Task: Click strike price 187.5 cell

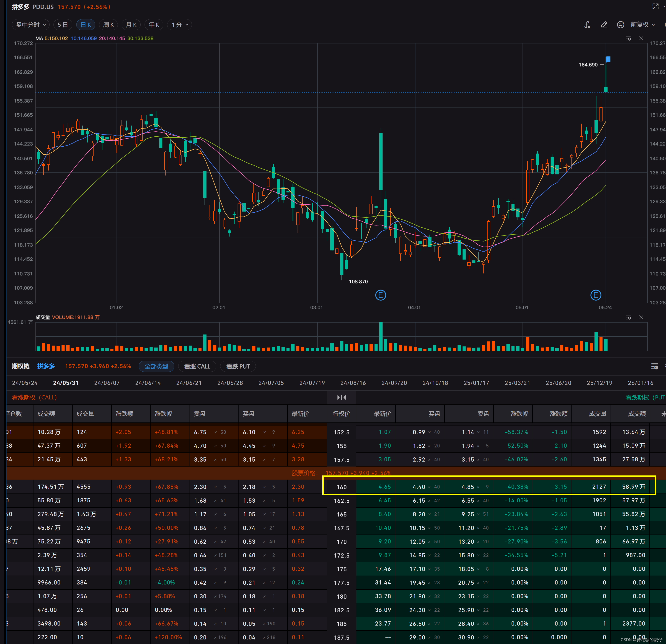Action: 341,637
